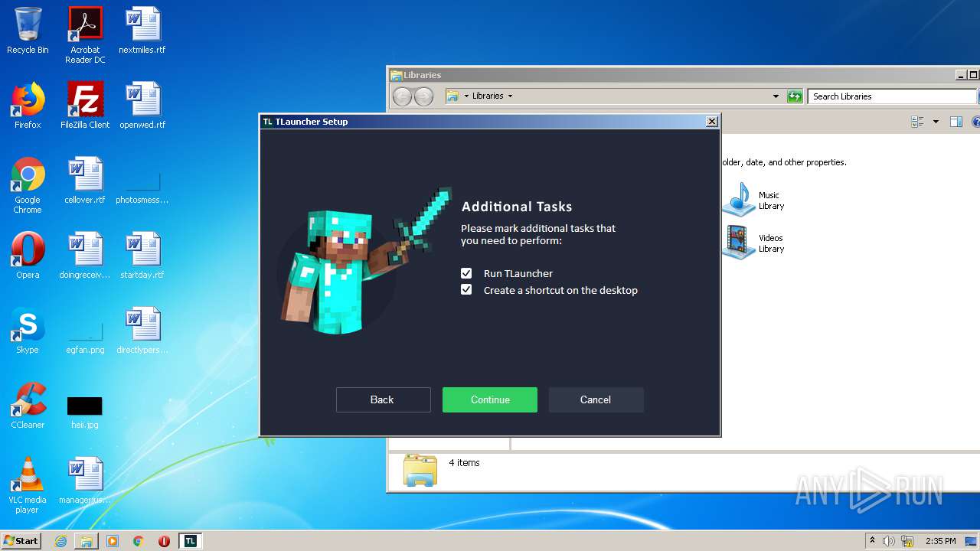Select FileZilla Client shortcut

point(85,106)
